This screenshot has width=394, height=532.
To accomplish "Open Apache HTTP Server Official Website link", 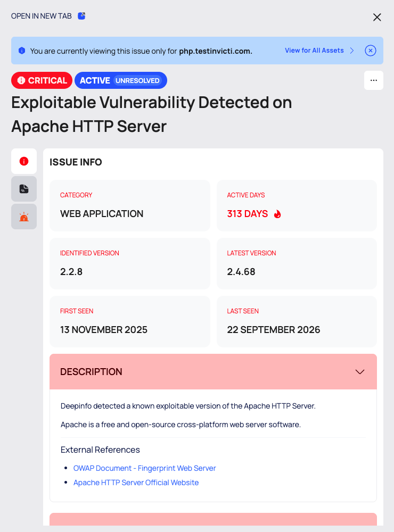I will point(136,483).
